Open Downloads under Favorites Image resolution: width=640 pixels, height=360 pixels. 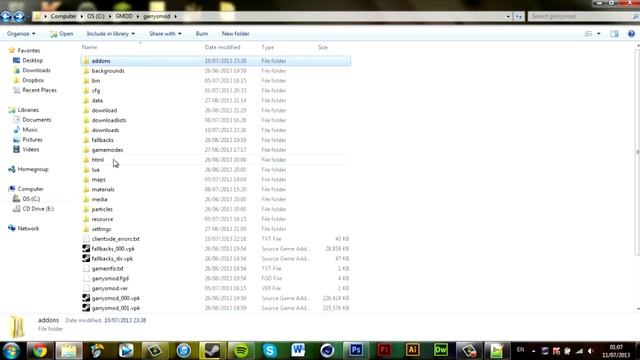point(36,70)
